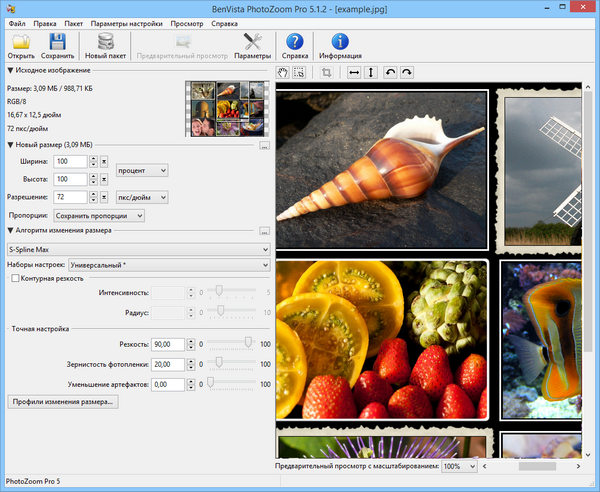This screenshot has width=600, height=492.
Task: Enable the Контурная резкость checkbox
Action: pyautogui.click(x=14, y=278)
